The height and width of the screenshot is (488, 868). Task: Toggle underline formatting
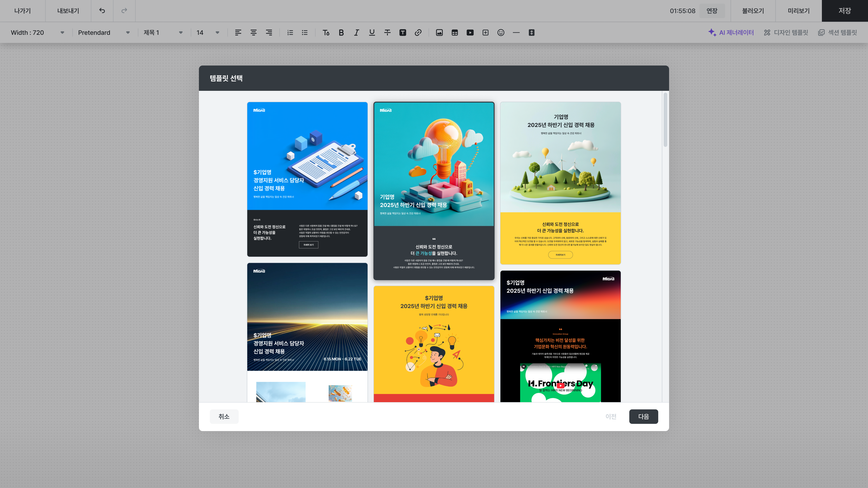372,33
